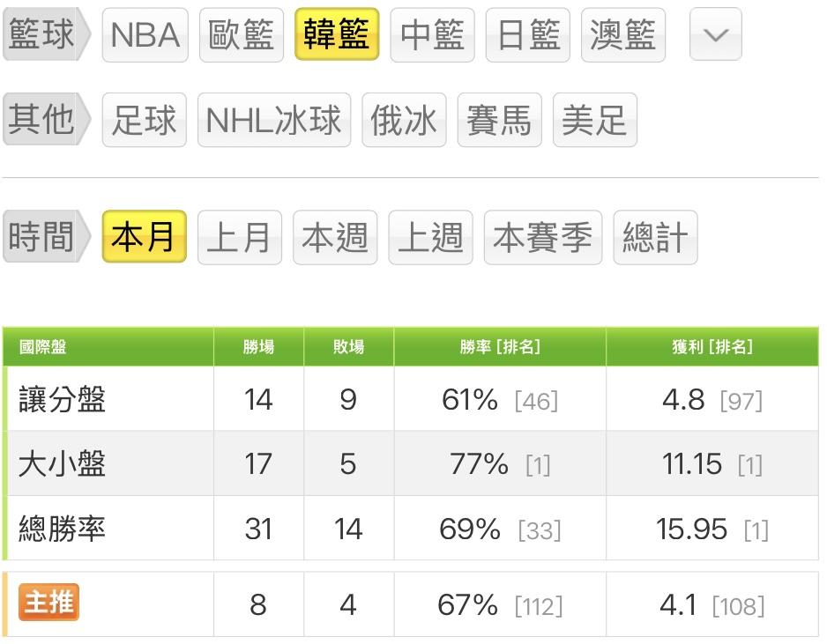Select the NBA league tab
Screen dimensions: 827x644
(x=145, y=35)
